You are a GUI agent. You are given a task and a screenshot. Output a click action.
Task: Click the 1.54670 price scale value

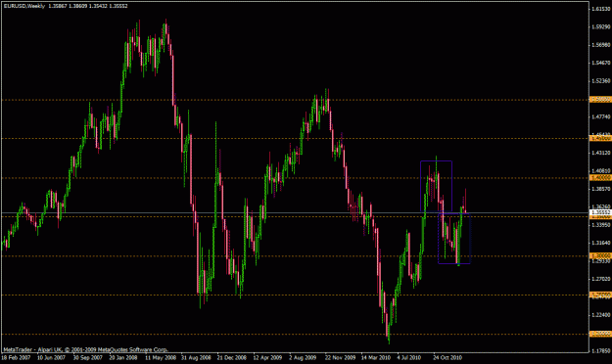pos(601,63)
